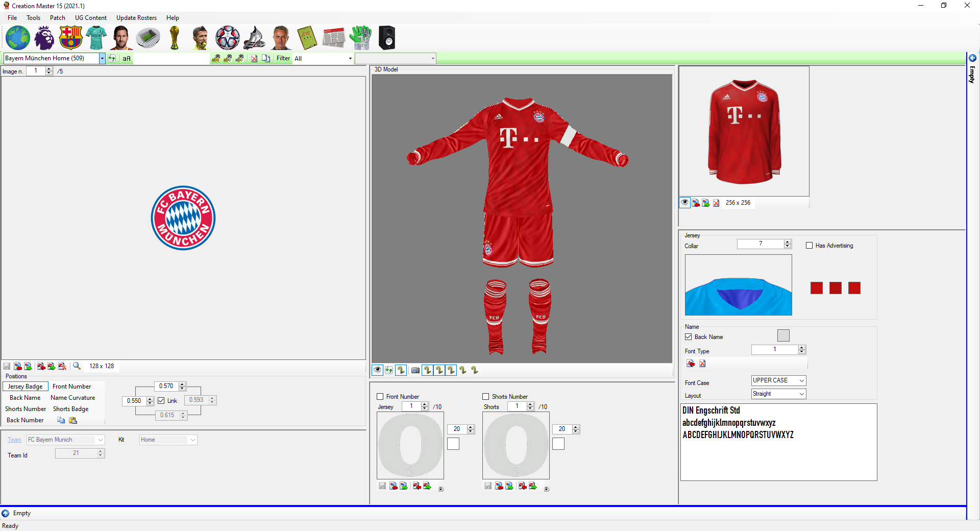Open the Goalkeeper gloves editor icon
Image resolution: width=980 pixels, height=531 pixels.
point(360,38)
